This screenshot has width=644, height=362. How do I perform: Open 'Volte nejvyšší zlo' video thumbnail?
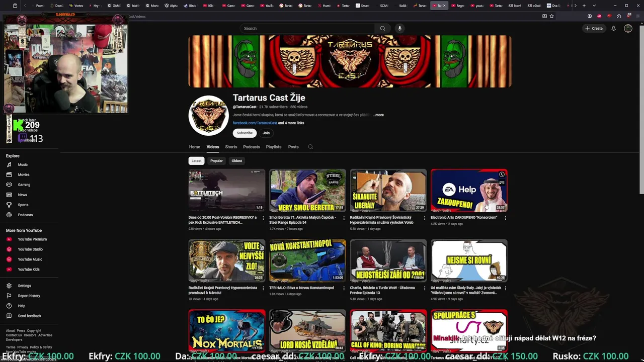point(227,261)
